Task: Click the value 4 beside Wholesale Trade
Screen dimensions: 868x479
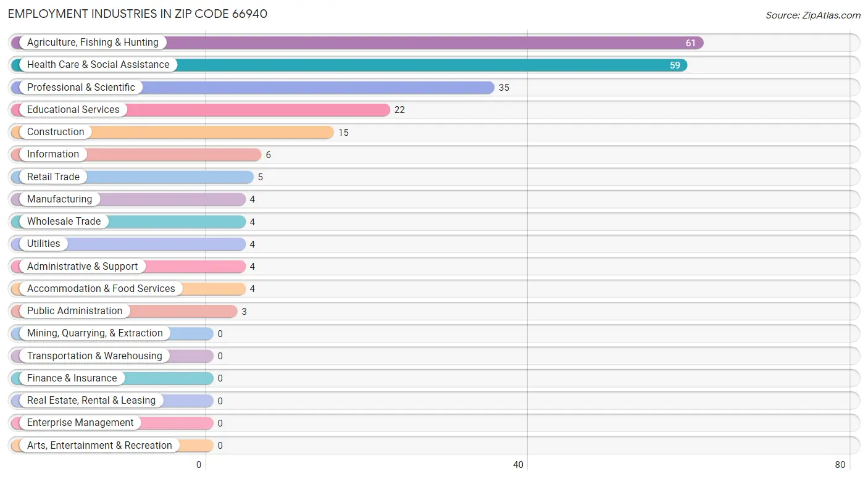Action: pyautogui.click(x=252, y=222)
